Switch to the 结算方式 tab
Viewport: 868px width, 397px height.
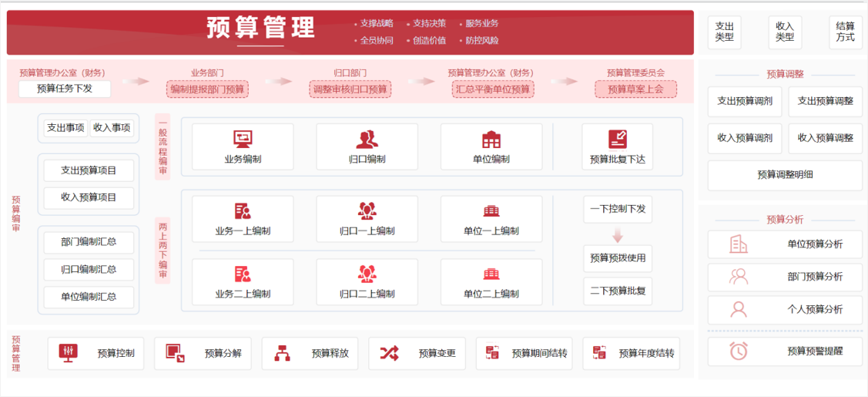pyautogui.click(x=845, y=32)
